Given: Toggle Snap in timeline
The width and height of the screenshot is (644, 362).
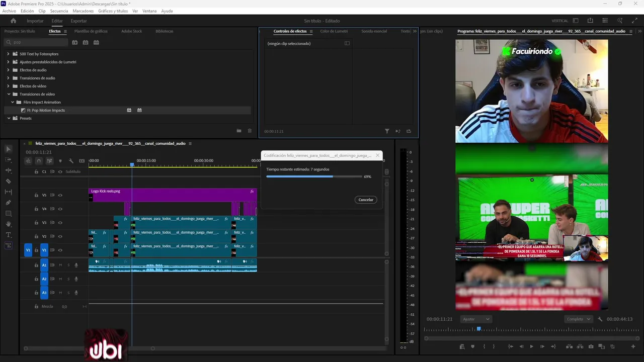Looking at the screenshot, I should pyautogui.click(x=39, y=161).
